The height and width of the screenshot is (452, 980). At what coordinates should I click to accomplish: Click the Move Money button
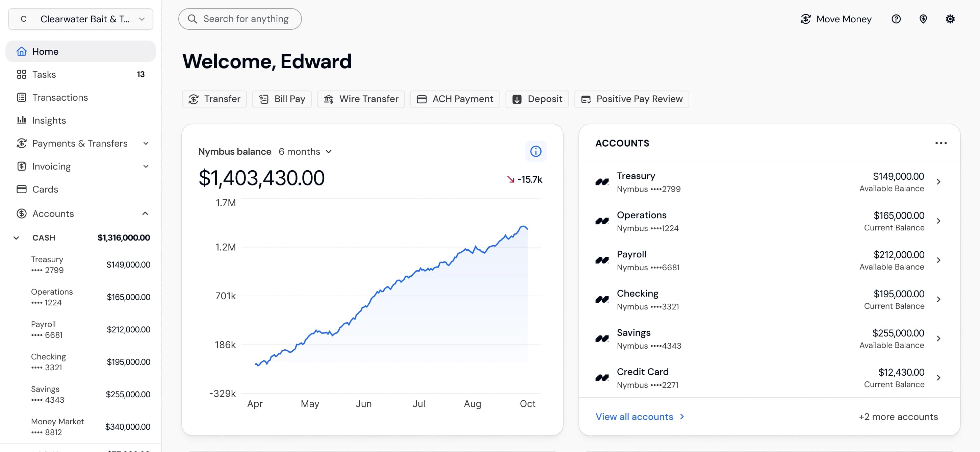click(835, 19)
